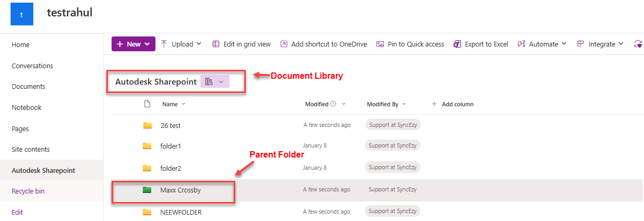
Task: Click the Pin to Quick access icon
Action: point(380,44)
